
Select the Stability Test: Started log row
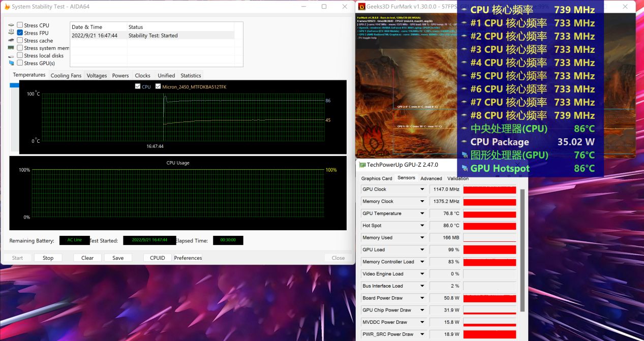152,36
